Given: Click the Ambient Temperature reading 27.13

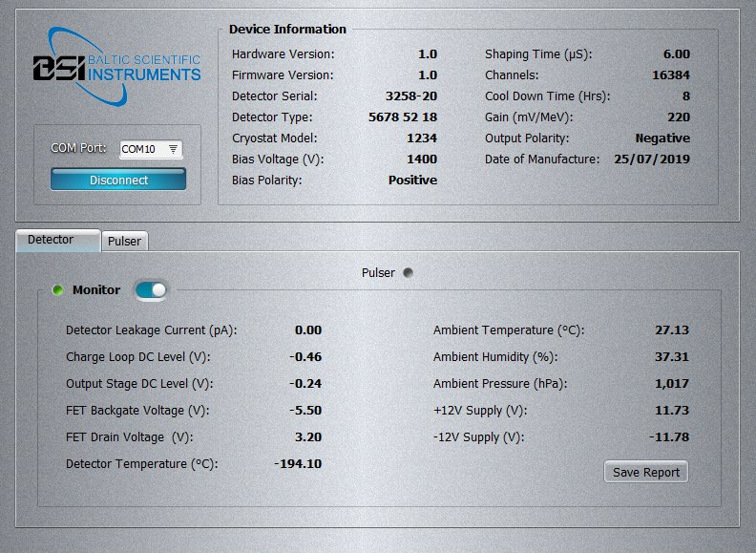Looking at the screenshot, I should (672, 330).
